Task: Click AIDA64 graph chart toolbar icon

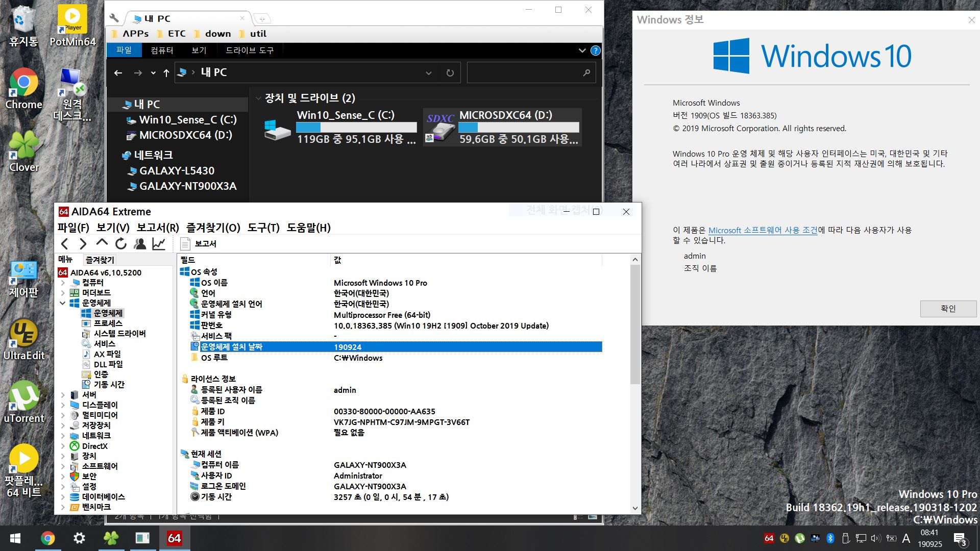Action: pyautogui.click(x=159, y=244)
